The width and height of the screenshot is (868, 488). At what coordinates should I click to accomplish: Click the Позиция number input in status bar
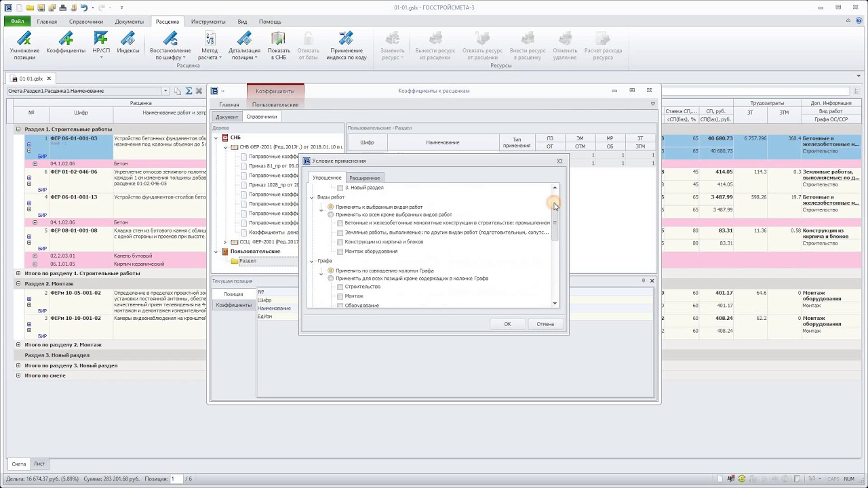coord(177,479)
